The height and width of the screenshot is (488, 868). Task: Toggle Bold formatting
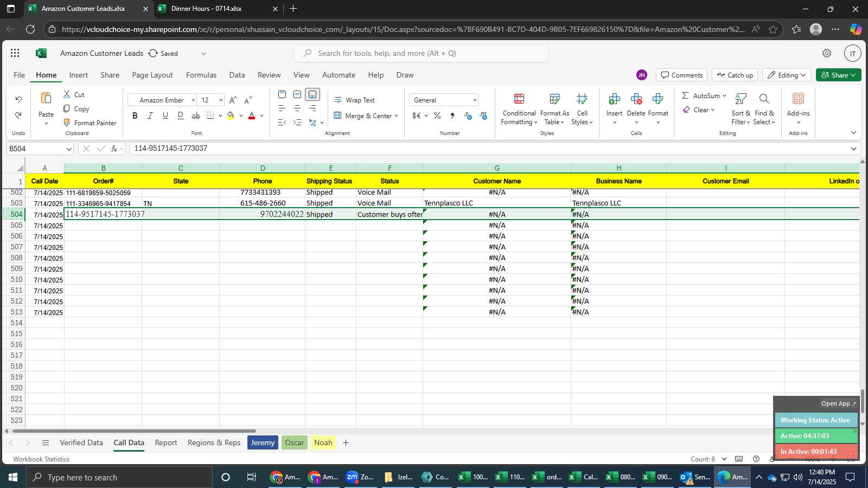[135, 115]
